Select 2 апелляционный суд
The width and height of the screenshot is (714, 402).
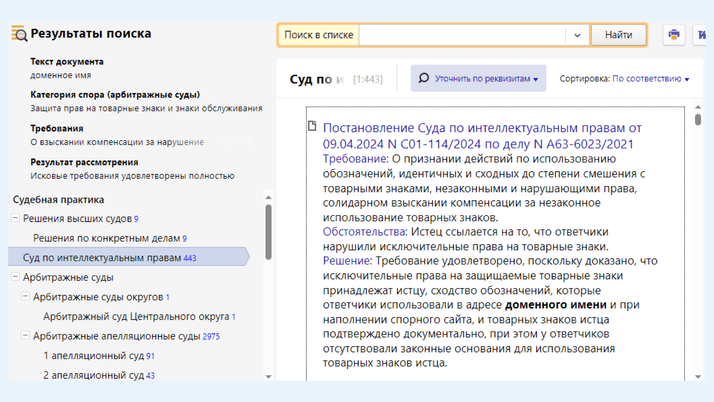(x=99, y=375)
